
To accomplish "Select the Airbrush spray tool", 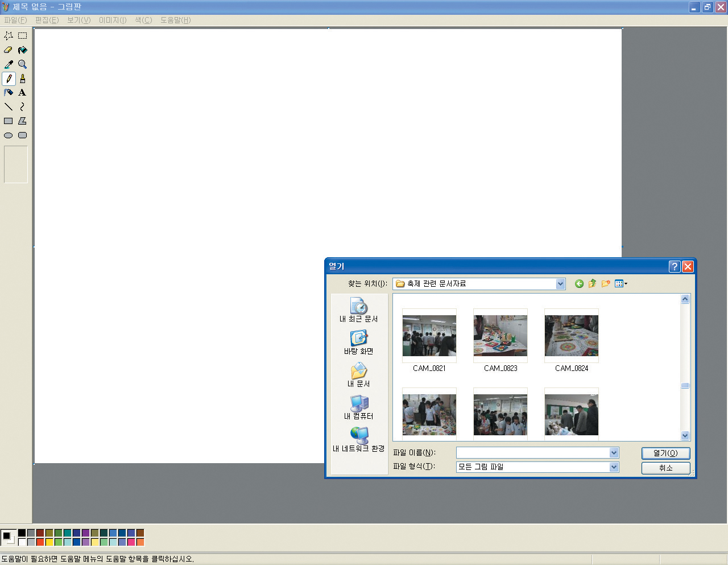I will pos(9,93).
